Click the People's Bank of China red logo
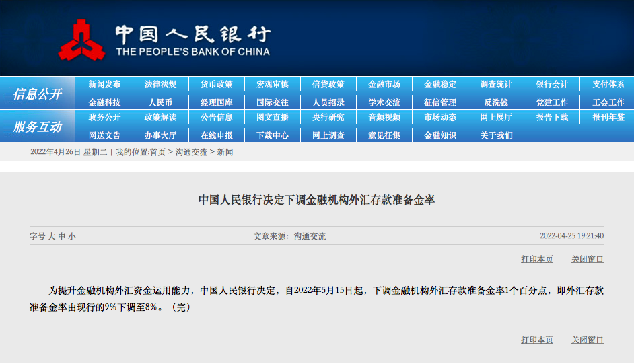Screen dimensions: 634x364 pos(81,40)
